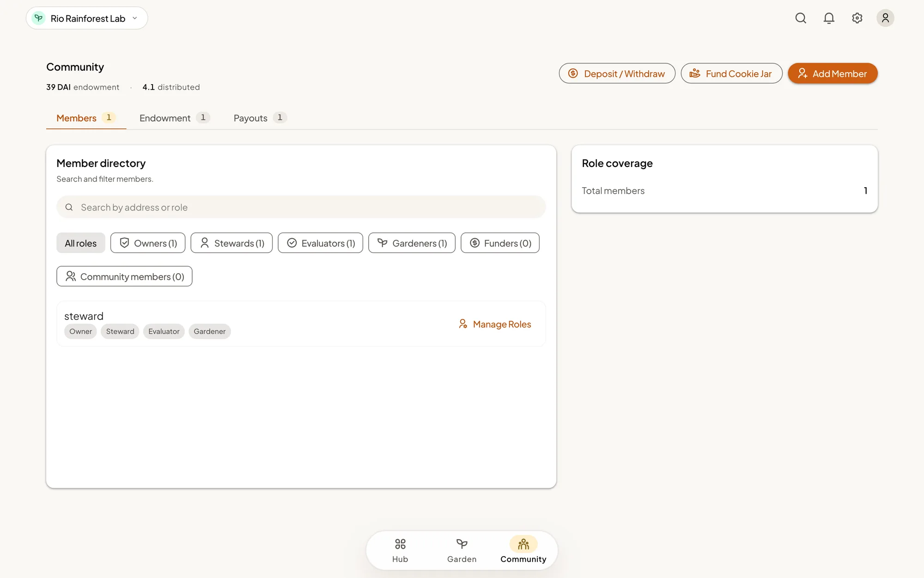Click the magnifier icon in member search
The image size is (924, 578).
point(69,207)
